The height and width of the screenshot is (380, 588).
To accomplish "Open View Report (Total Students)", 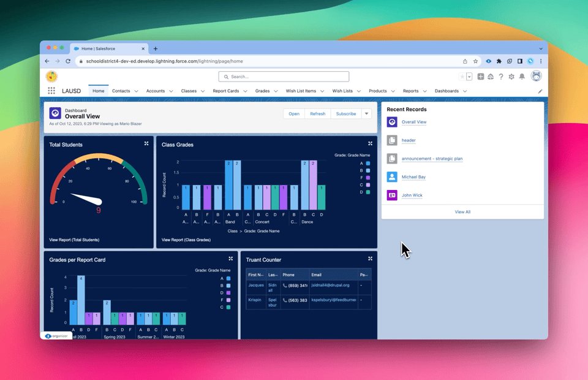I will click(74, 240).
